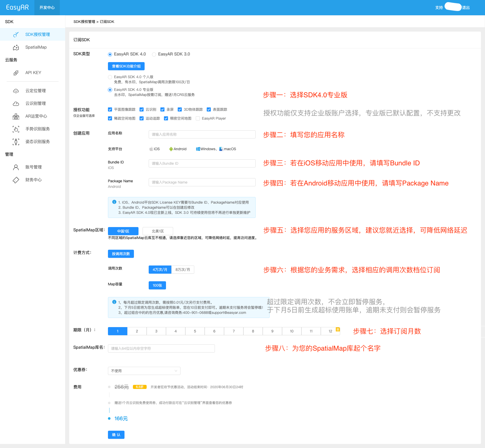
Task: Choose the 4万次/月 call quota
Action: tap(160, 270)
